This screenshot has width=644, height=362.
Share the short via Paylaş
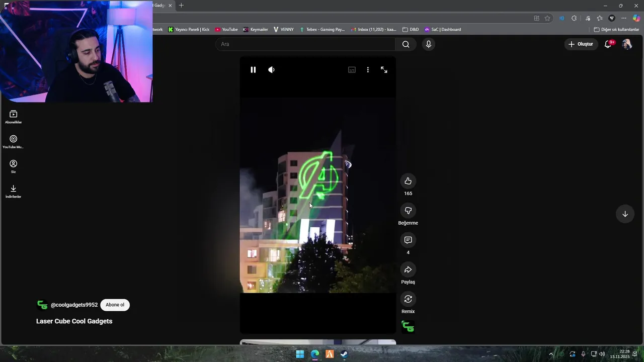(408, 270)
